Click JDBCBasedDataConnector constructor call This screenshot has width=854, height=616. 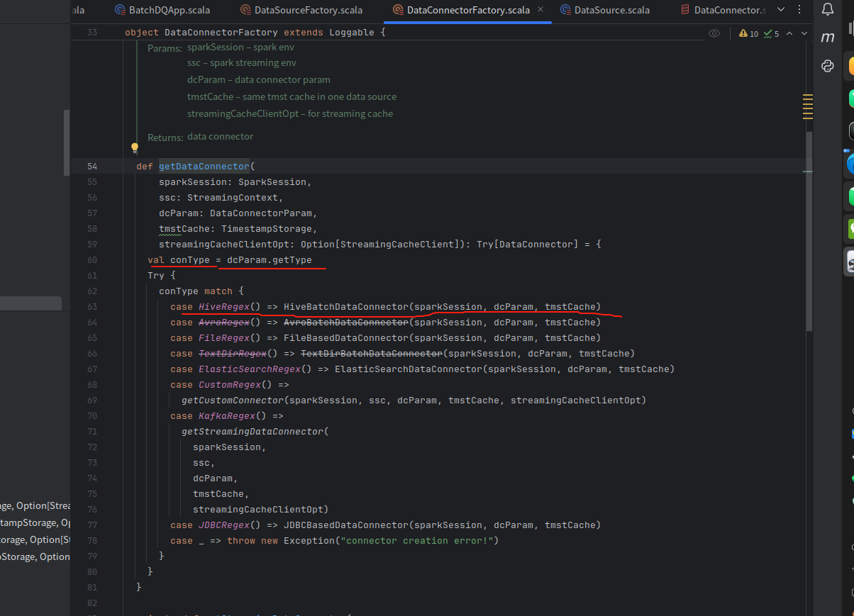pyautogui.click(x=346, y=525)
